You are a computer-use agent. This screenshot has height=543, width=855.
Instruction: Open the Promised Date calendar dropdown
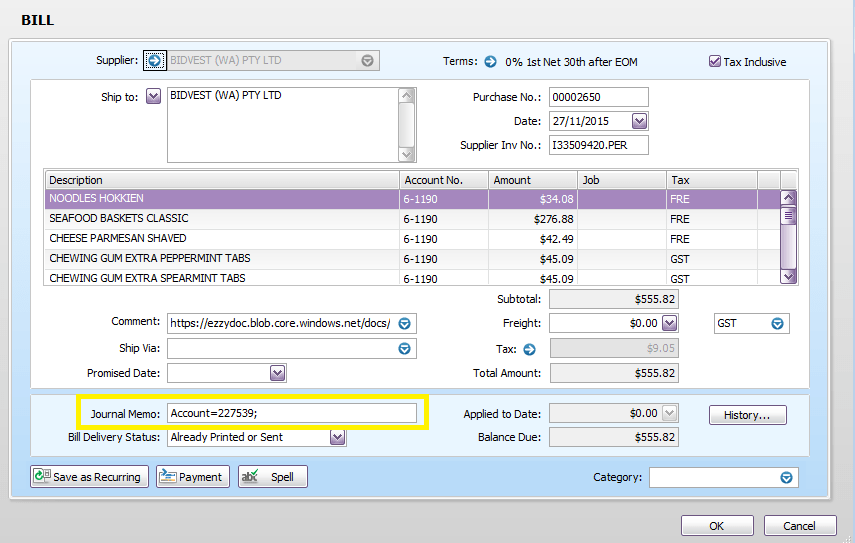click(x=278, y=373)
